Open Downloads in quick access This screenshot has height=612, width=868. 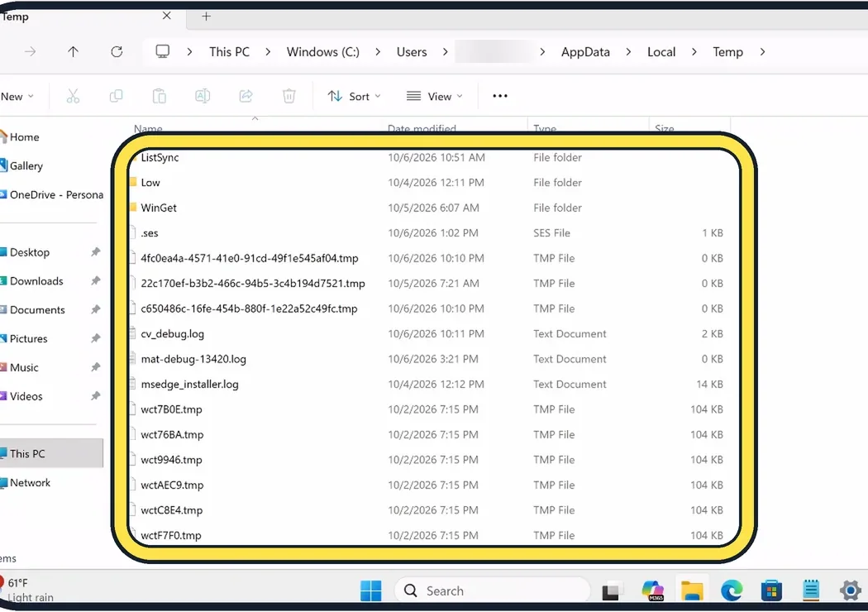click(x=36, y=281)
